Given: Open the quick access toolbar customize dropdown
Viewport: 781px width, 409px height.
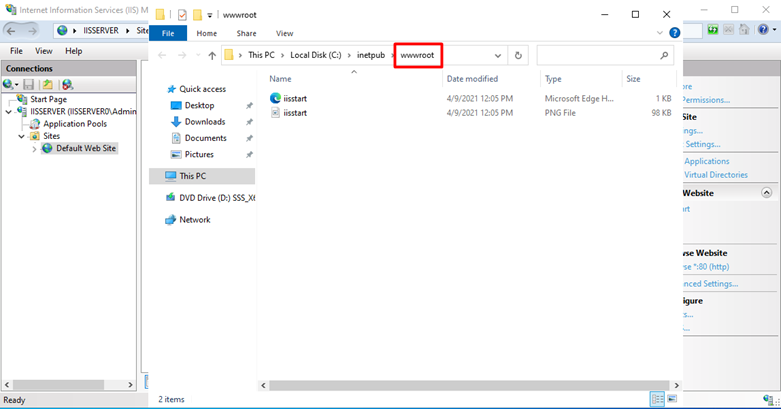Looking at the screenshot, I should coord(210,15).
